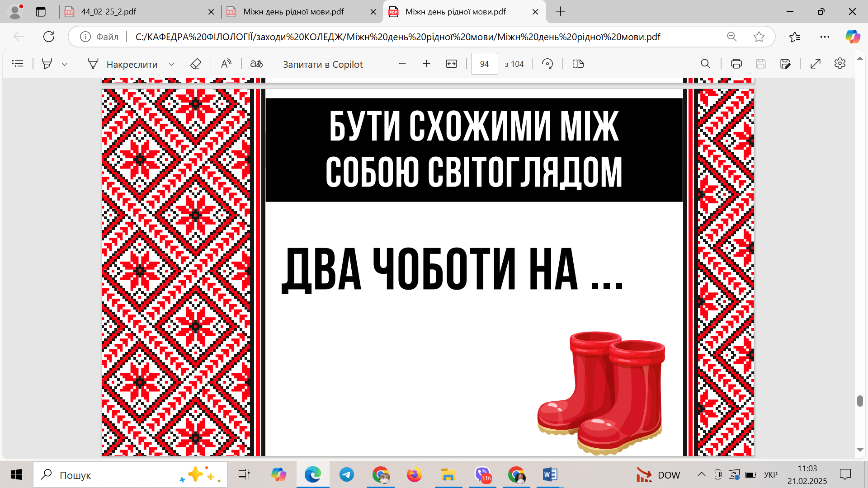The height and width of the screenshot is (488, 868).
Task: Toggle page view layout
Action: (x=578, y=64)
